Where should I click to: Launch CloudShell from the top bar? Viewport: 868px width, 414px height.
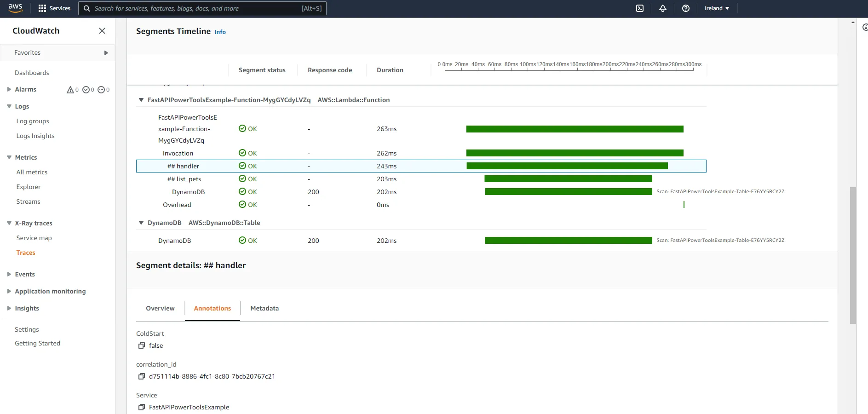(x=639, y=8)
